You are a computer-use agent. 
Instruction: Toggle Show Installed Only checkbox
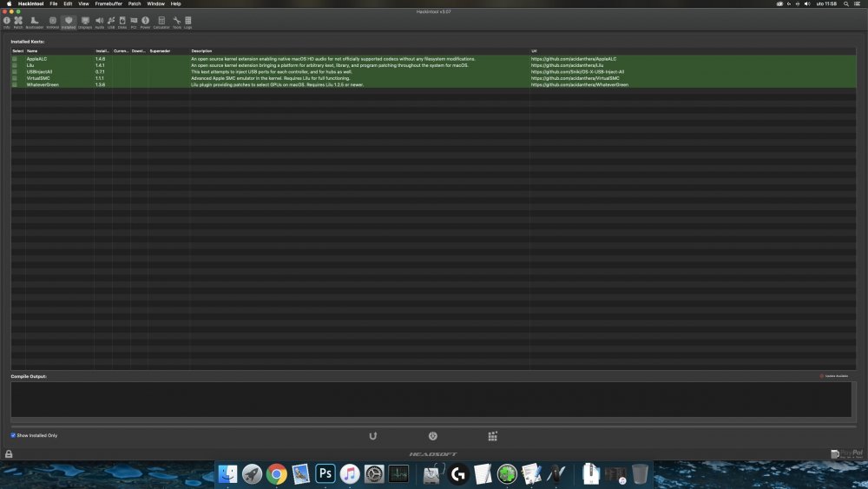(x=13, y=435)
